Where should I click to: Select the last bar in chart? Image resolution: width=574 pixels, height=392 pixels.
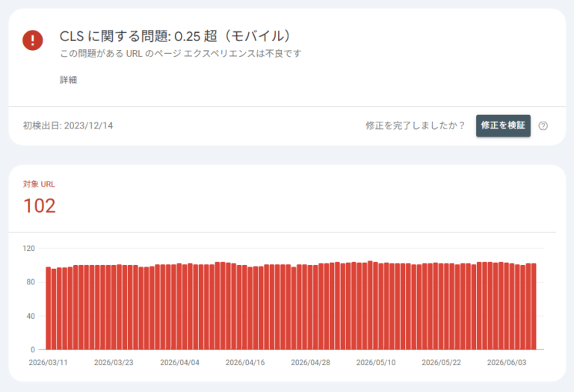tap(534, 306)
